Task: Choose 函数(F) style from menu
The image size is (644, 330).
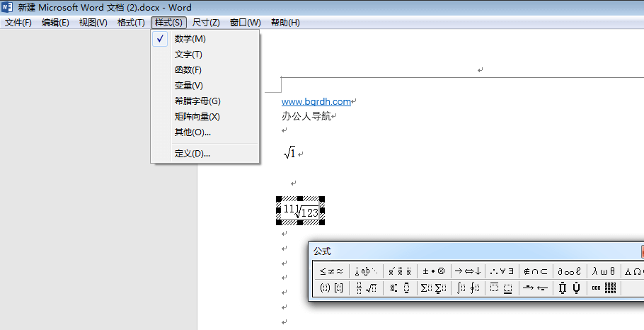Action: tap(205, 70)
